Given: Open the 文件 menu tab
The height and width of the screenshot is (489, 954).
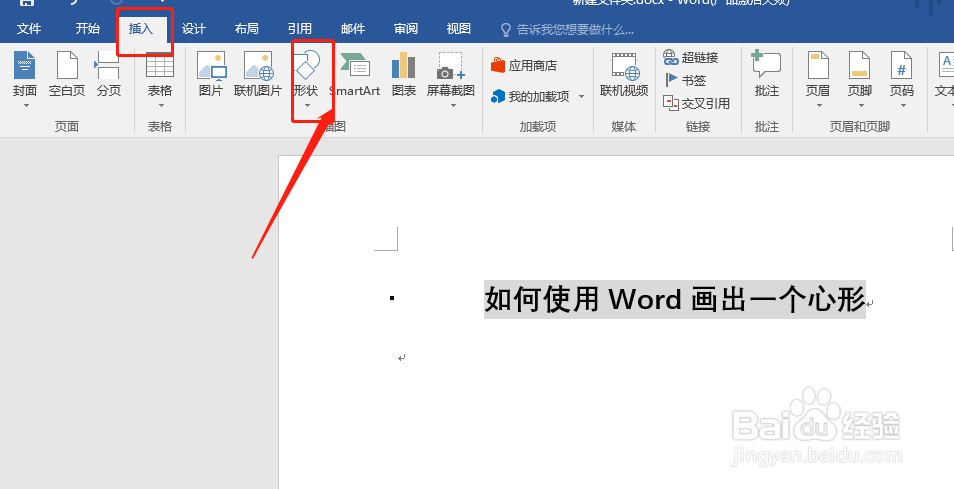Looking at the screenshot, I should (x=29, y=29).
